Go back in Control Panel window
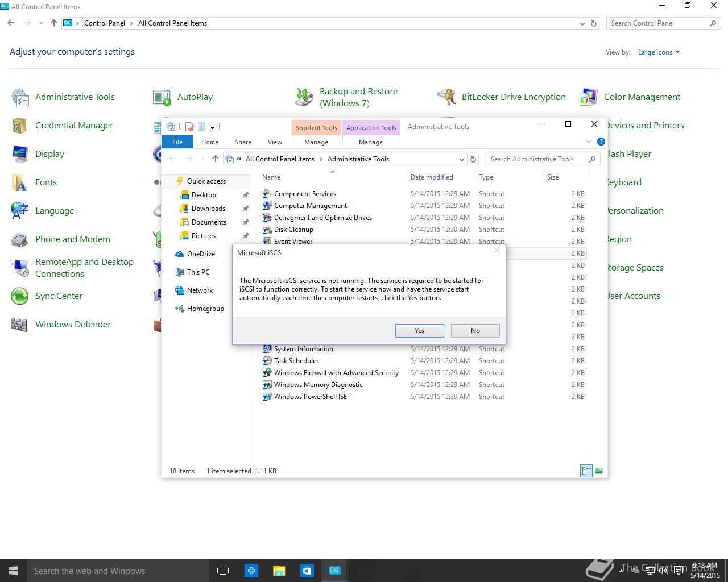The height and width of the screenshot is (582, 728). pyautogui.click(x=11, y=23)
